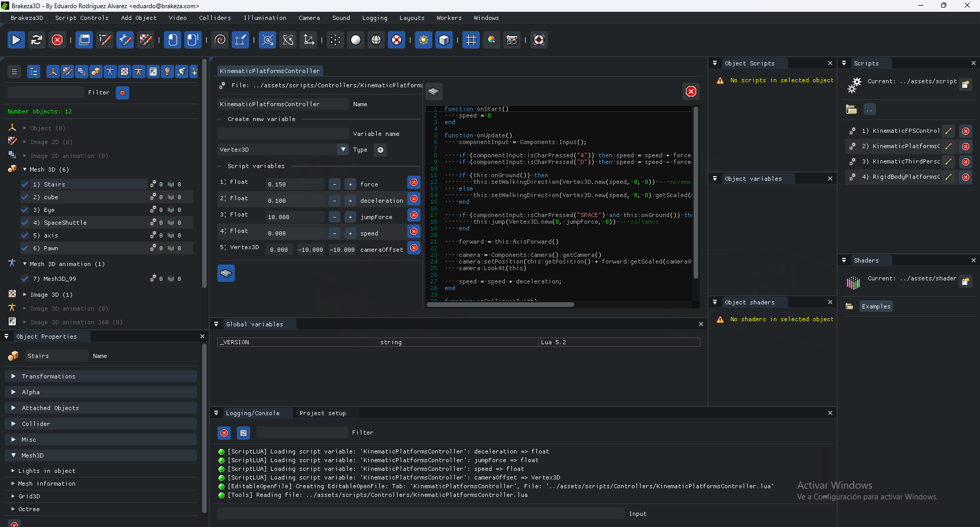This screenshot has height=527, width=980.
Task: Open the Vertex3D variable type dropdown
Action: click(342, 150)
